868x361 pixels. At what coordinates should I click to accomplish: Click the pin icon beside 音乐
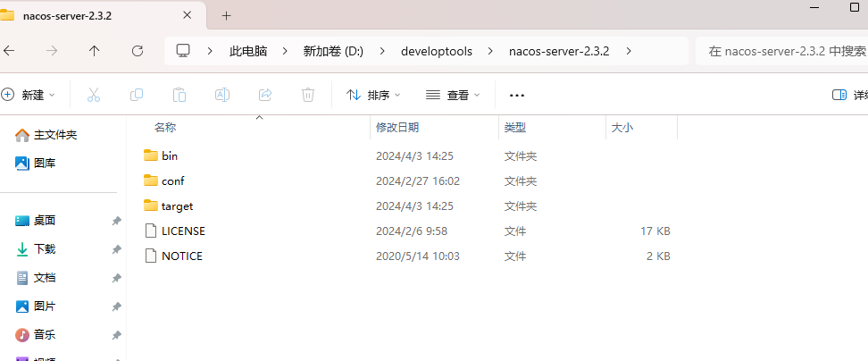[116, 335]
